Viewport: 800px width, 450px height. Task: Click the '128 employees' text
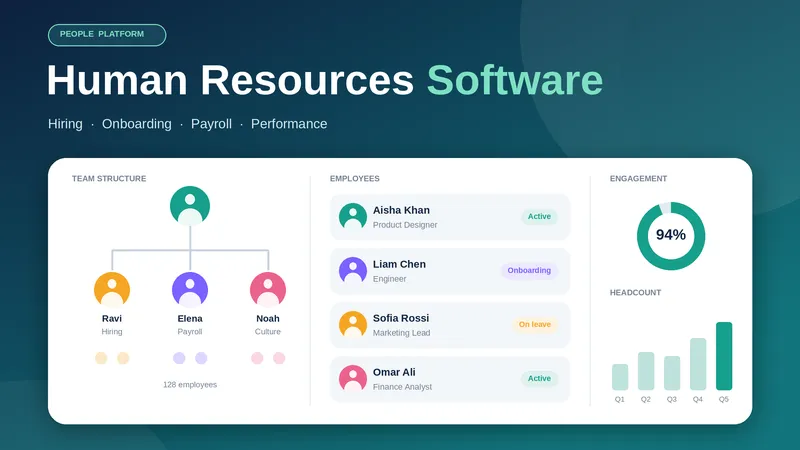[x=190, y=385]
